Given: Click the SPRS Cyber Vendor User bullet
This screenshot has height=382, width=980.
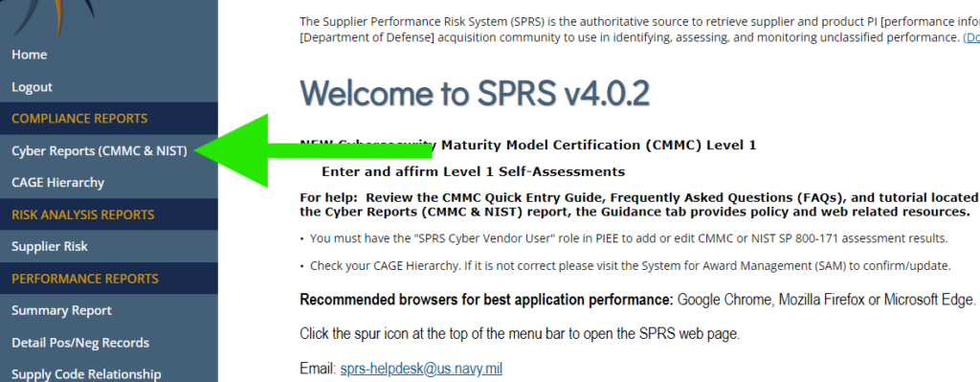Looking at the screenshot, I should [x=629, y=238].
